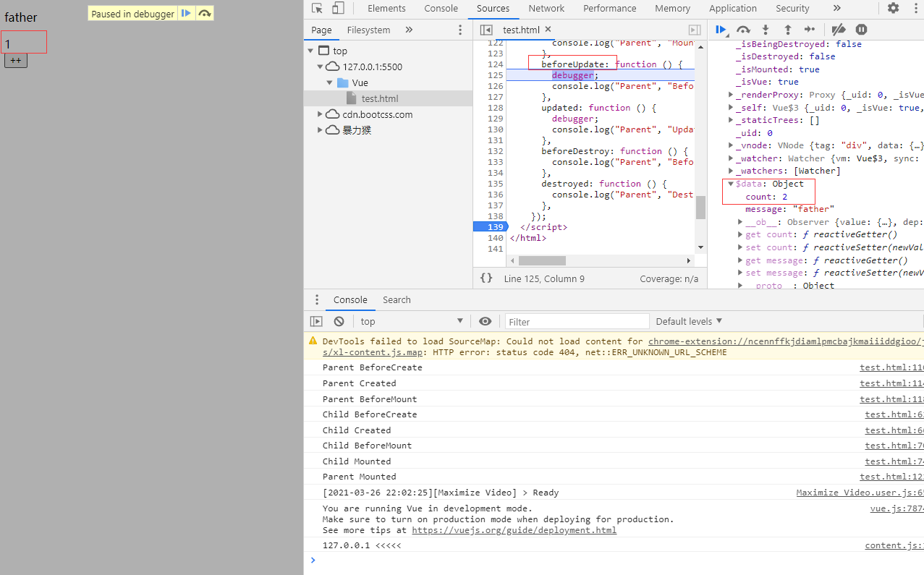Open the Network tab

click(x=546, y=8)
